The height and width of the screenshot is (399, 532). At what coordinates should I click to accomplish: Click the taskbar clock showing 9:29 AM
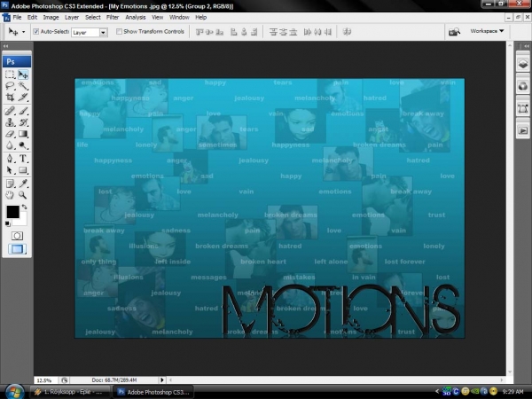[x=512, y=392]
